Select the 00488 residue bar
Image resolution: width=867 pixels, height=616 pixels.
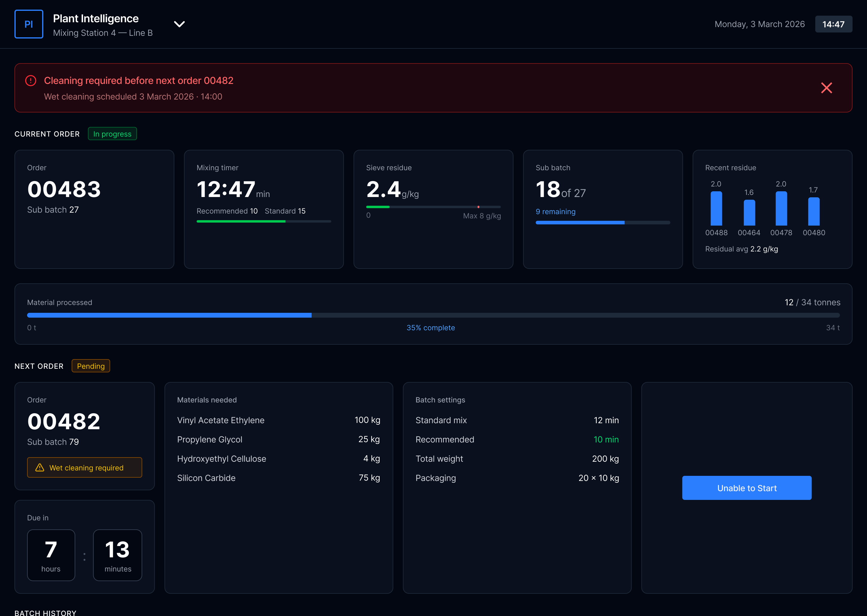click(716, 209)
